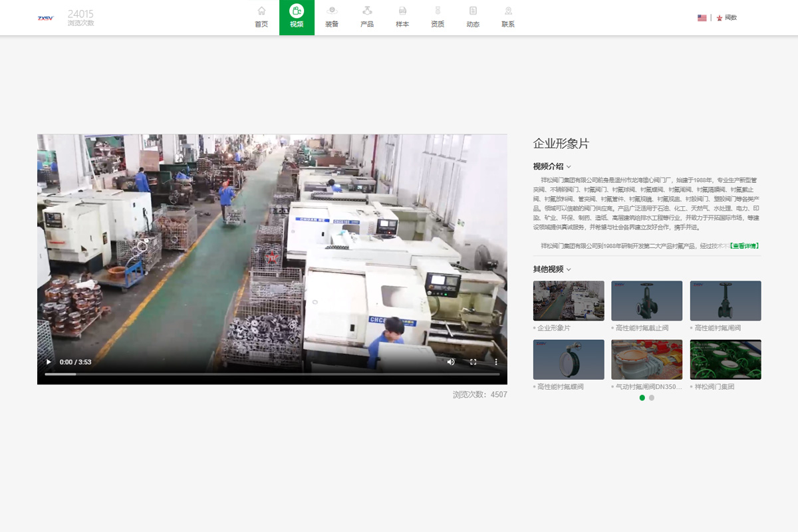This screenshot has height=532, width=798.
Task: Collapse the 视频介绍 section chevron
Action: (x=569, y=167)
